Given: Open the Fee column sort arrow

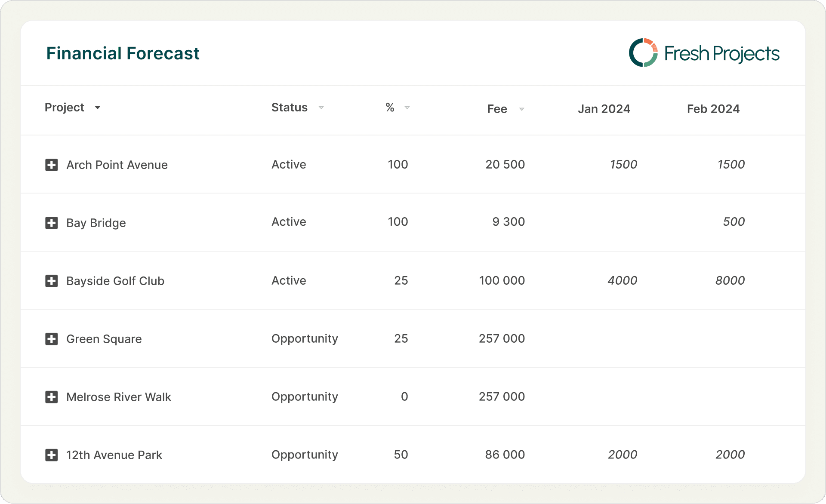Looking at the screenshot, I should pyautogui.click(x=521, y=109).
